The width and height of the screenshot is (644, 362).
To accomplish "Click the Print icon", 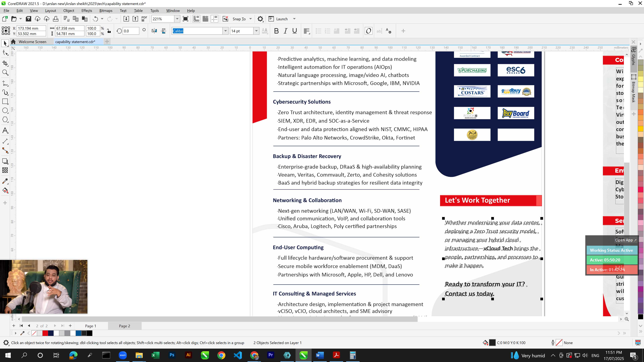I will pyautogui.click(x=56, y=19).
